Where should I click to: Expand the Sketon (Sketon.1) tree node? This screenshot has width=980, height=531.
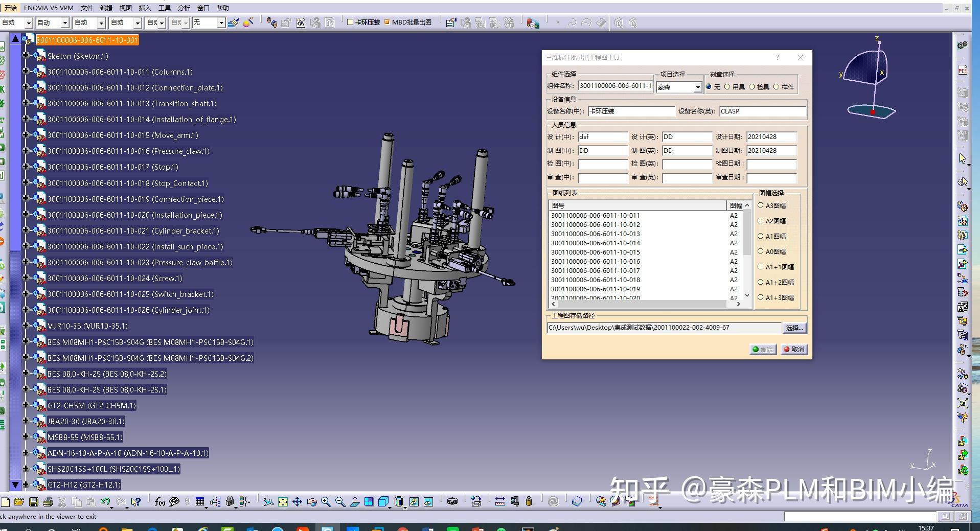click(x=26, y=56)
